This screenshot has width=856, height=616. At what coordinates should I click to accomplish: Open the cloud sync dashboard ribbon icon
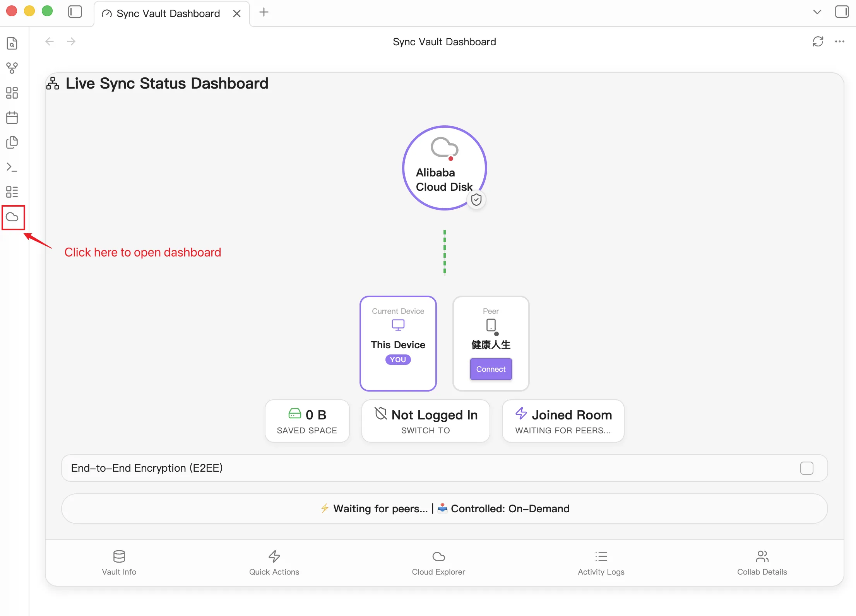click(12, 217)
